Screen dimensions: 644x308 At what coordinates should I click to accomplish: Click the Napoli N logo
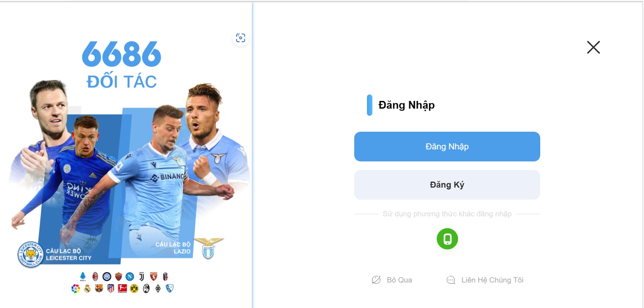coord(130,277)
